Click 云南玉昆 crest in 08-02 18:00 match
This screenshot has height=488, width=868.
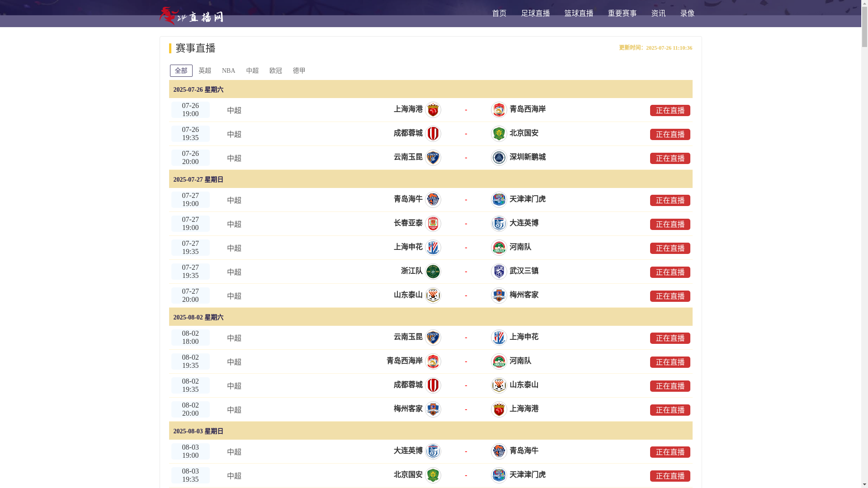(433, 338)
